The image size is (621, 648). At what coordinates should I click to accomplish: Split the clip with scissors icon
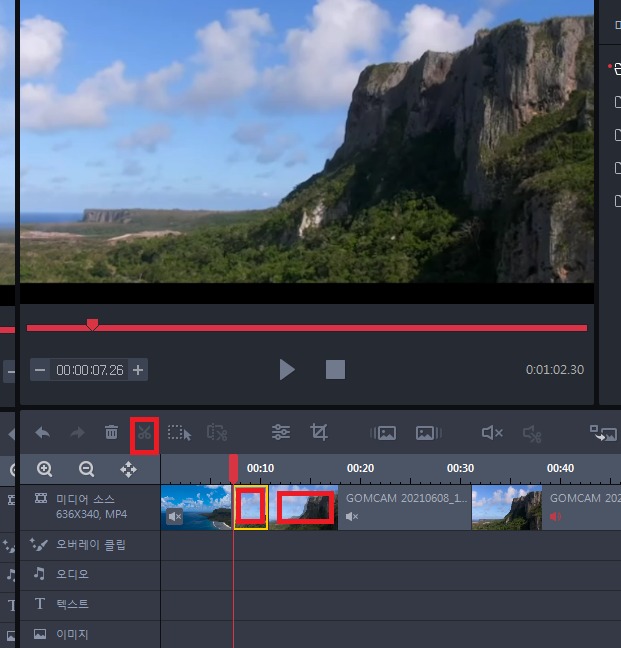pyautogui.click(x=144, y=433)
